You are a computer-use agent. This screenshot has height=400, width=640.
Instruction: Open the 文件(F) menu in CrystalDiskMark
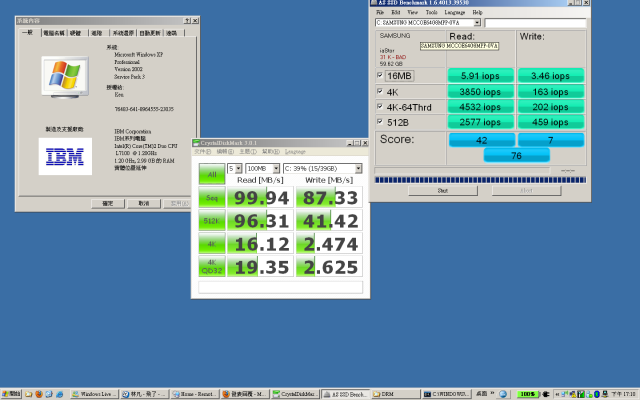(x=202, y=151)
